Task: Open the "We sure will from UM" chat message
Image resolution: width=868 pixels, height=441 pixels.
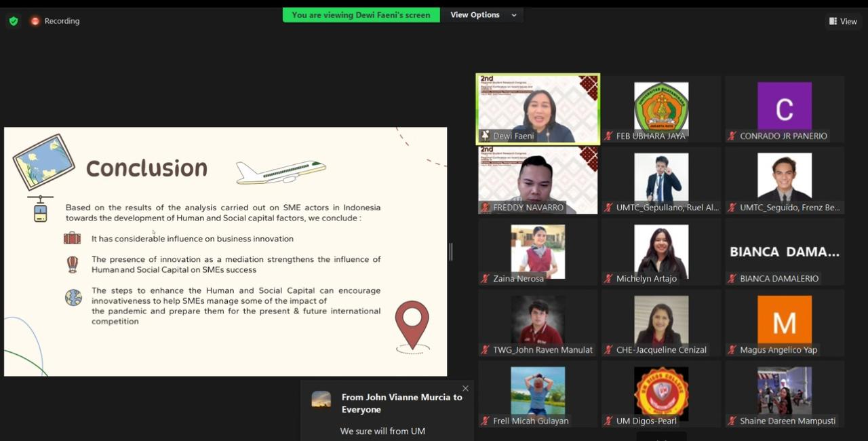Action: 382,431
